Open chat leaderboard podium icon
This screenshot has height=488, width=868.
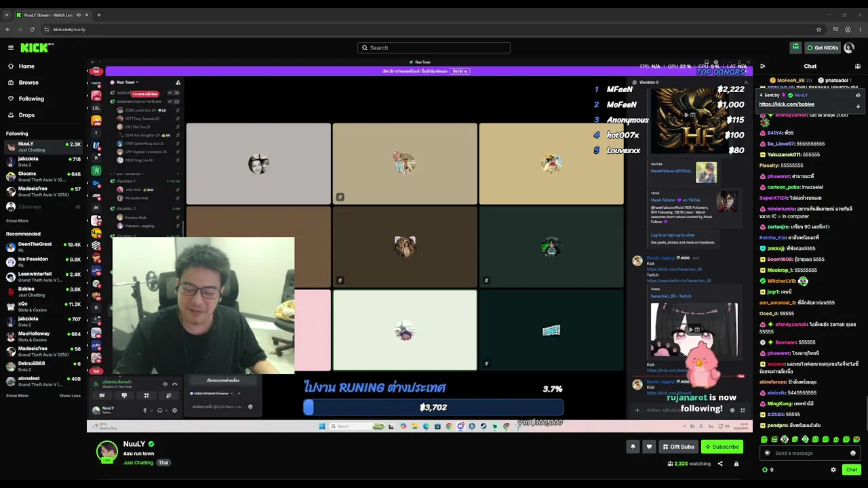(x=858, y=66)
